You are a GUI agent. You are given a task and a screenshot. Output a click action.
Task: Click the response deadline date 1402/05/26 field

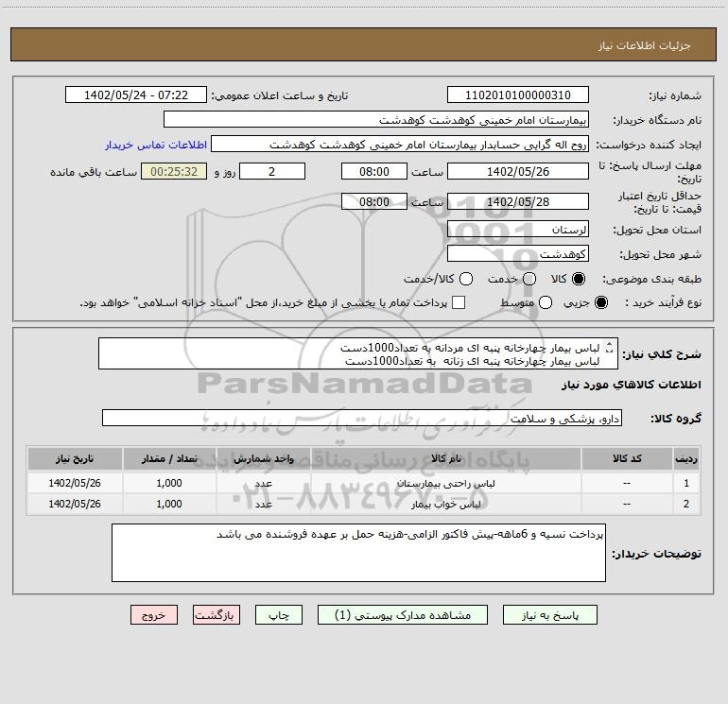[518, 171]
